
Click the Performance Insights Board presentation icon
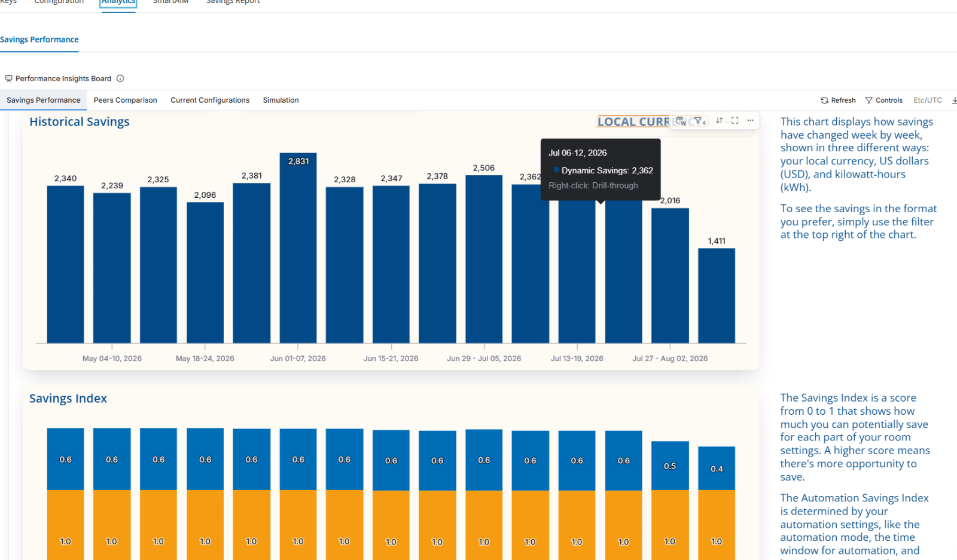(9, 78)
